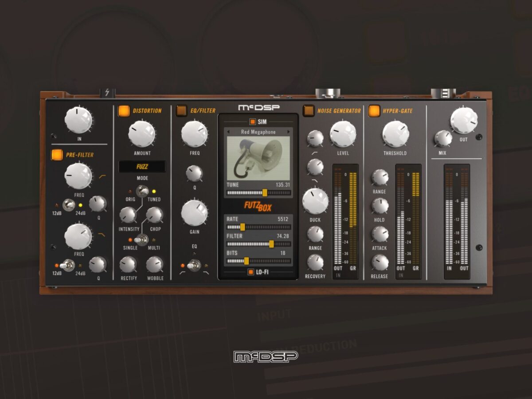Click the noise generator high-pass filter knob
Viewport: 532px width, 399px height.
click(x=315, y=138)
